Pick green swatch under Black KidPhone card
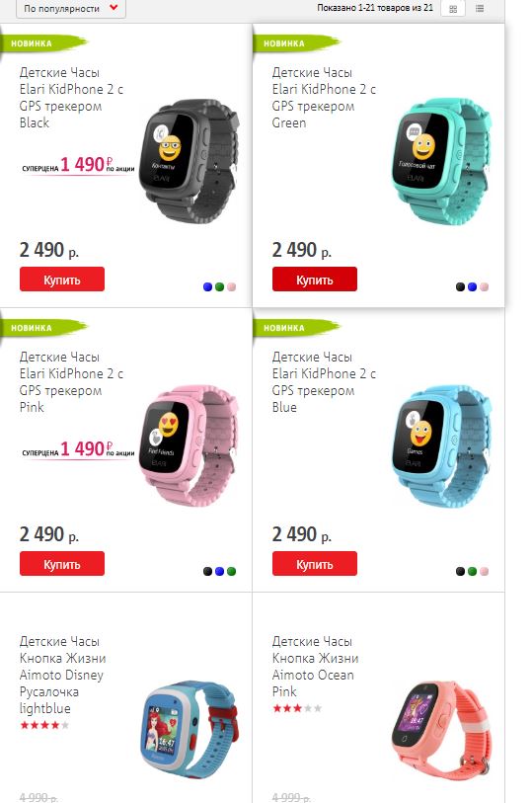Viewport: 532px width, 803px height. [x=219, y=286]
